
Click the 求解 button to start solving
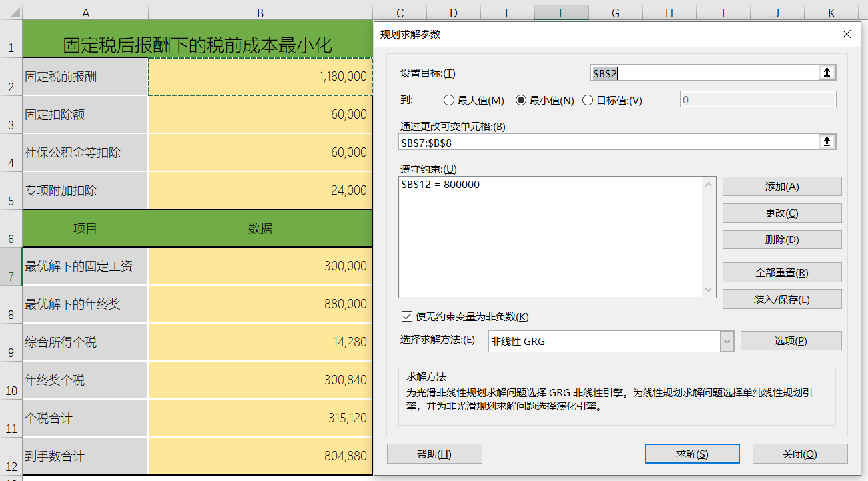691,453
